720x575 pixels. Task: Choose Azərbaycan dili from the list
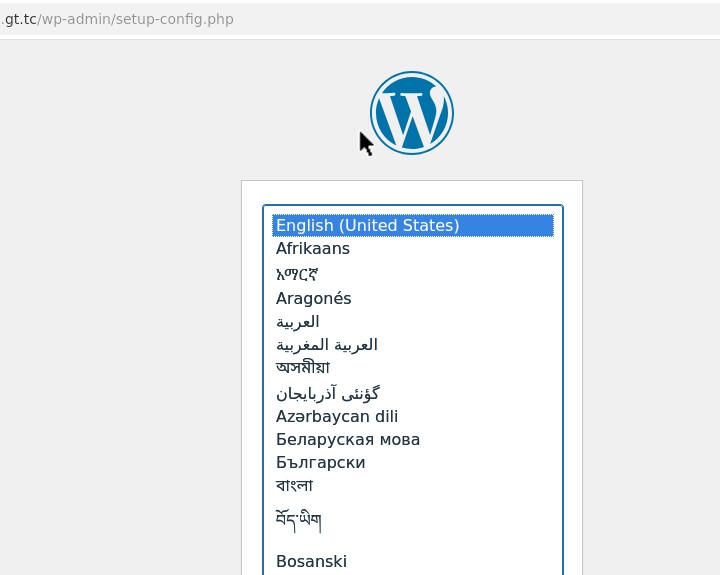pos(337,416)
